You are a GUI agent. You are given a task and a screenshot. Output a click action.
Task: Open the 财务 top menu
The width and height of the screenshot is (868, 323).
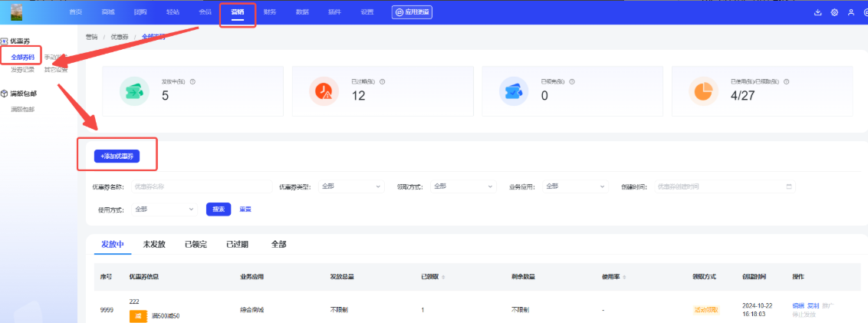[x=269, y=12]
